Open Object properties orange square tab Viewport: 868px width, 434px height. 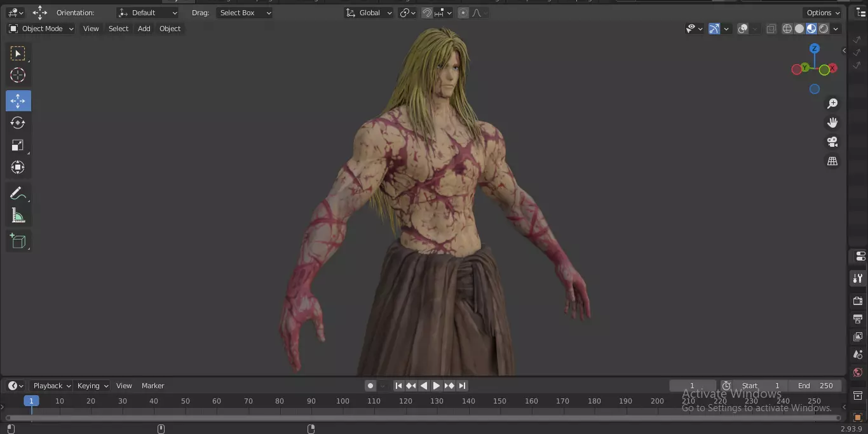click(858, 417)
